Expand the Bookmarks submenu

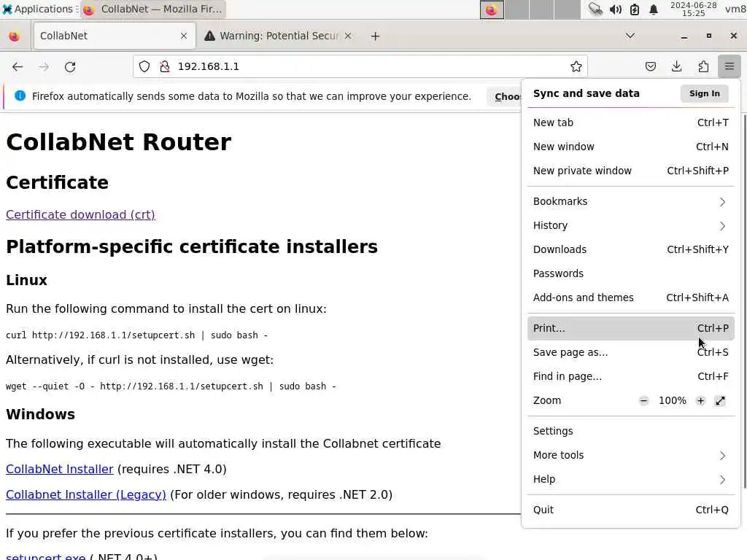point(631,201)
